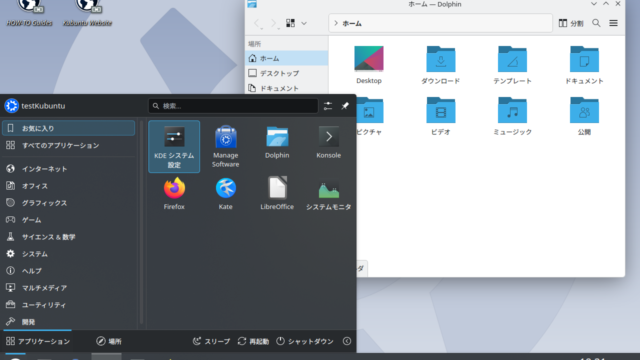Open サイエンス＆数学 category
640x360 pixels.
[69, 237]
